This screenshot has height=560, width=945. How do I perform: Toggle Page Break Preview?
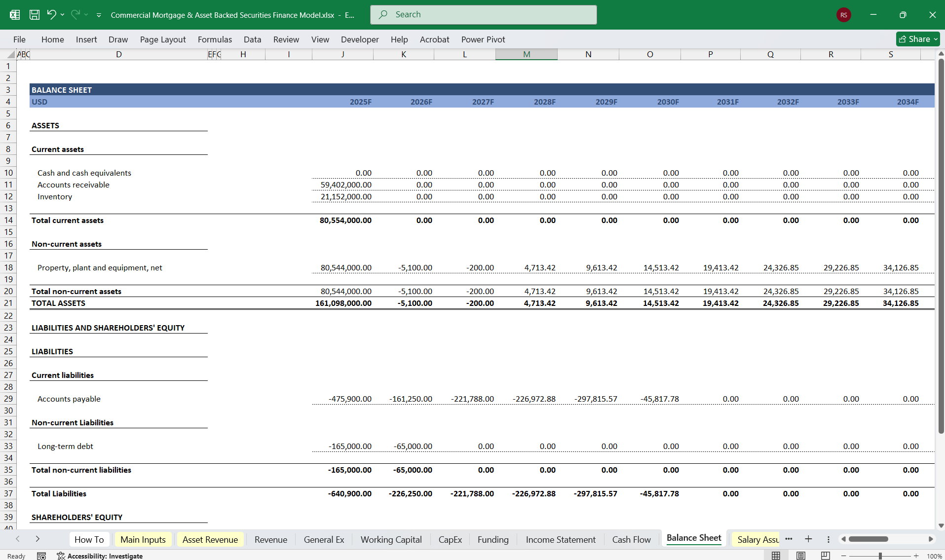coord(825,556)
